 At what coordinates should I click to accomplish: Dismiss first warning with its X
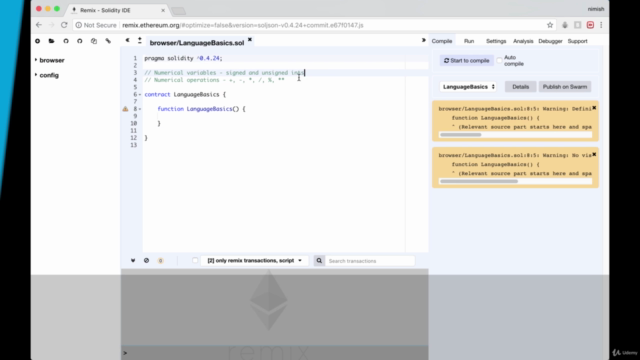594,108
